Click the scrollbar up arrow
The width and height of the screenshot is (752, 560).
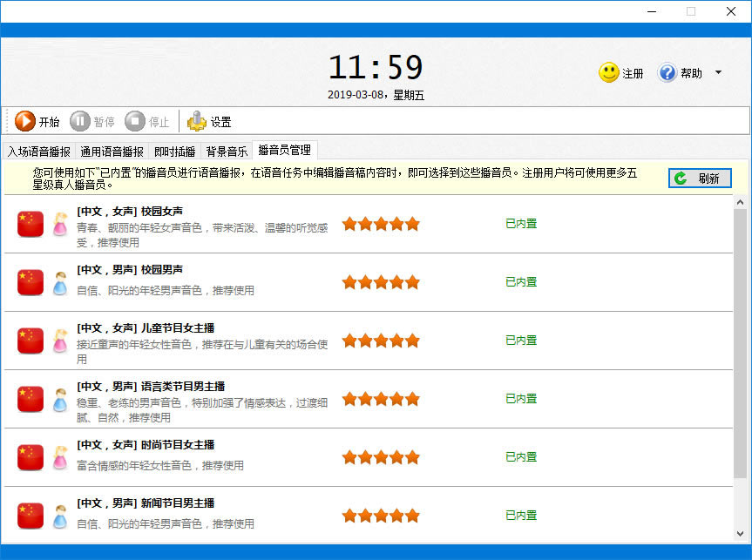[740, 202]
